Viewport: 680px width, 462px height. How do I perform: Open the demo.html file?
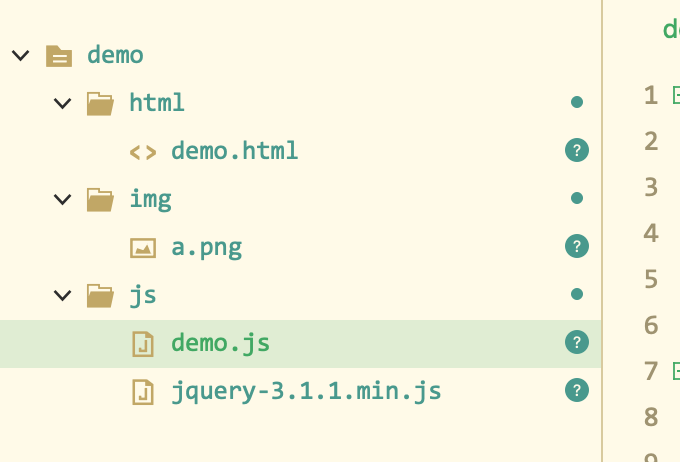(235, 151)
